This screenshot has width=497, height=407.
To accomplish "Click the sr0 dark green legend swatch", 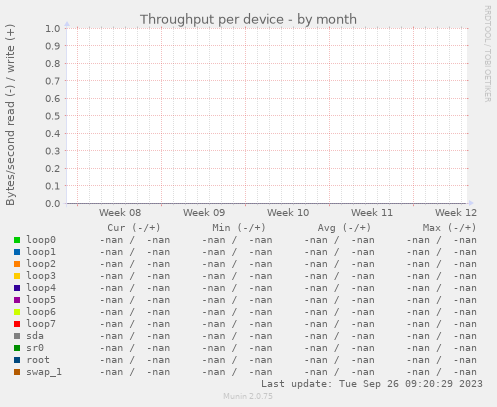I will click(x=17, y=348).
